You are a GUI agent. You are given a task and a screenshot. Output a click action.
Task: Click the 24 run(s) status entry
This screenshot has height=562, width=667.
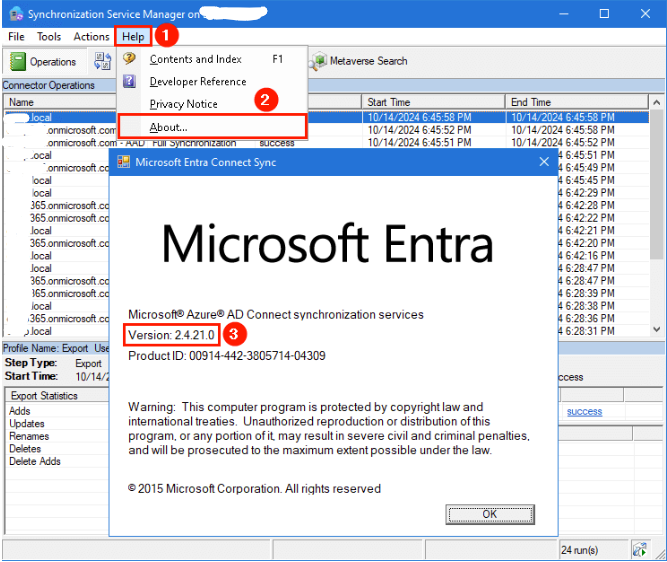coord(579,550)
